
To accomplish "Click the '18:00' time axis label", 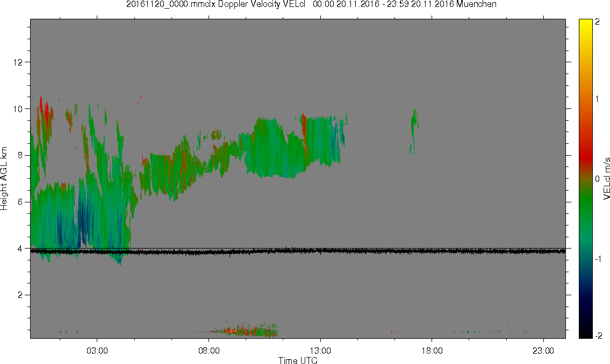I will (x=432, y=351).
